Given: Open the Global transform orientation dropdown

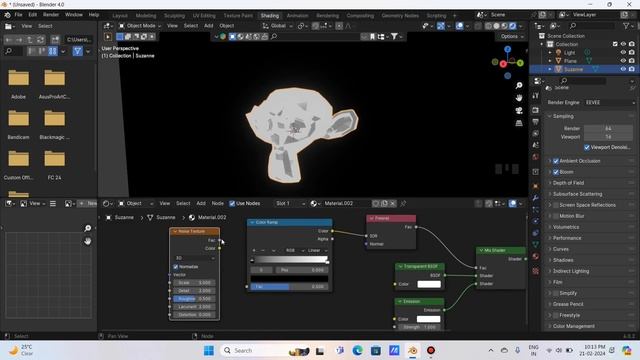Looking at the screenshot, I should pyautogui.click(x=278, y=26).
